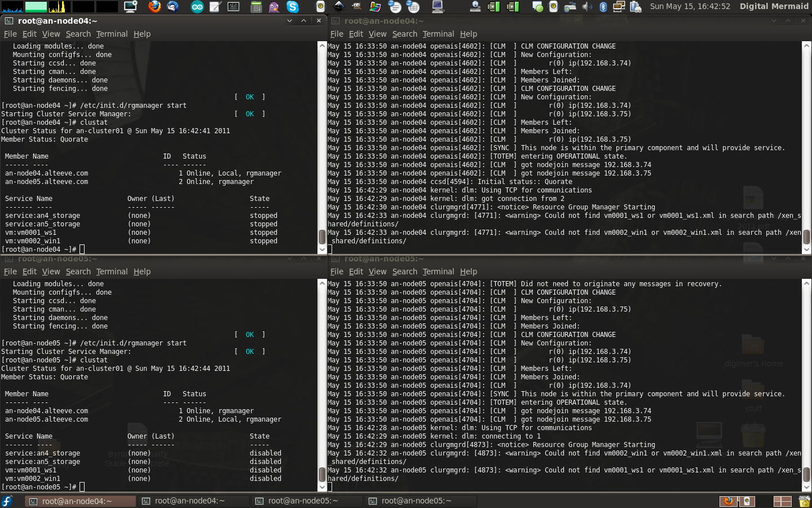This screenshot has width=812, height=508.
Task: Launch the Arduino IDE
Action: pyautogui.click(x=197, y=7)
